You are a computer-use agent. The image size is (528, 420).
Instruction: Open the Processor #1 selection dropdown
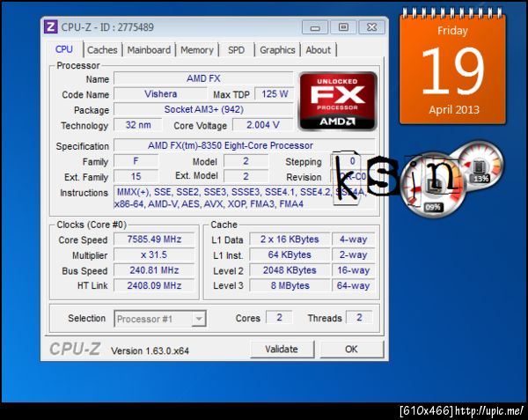click(x=160, y=319)
